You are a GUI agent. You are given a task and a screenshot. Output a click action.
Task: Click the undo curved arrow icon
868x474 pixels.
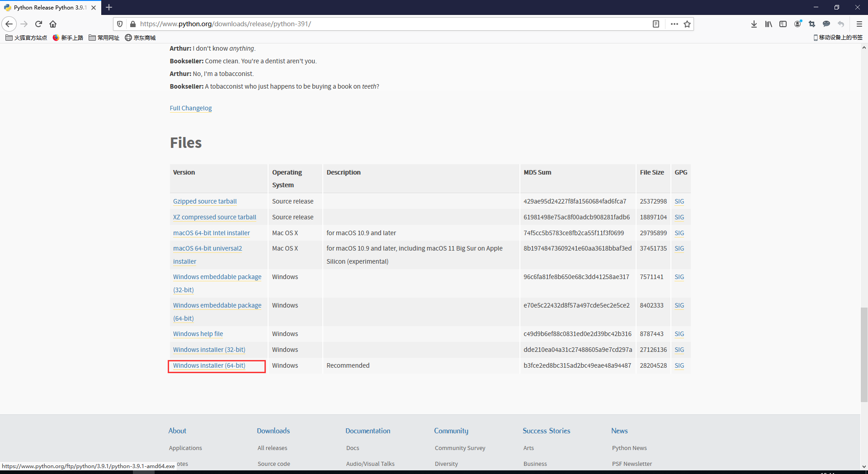click(x=841, y=24)
